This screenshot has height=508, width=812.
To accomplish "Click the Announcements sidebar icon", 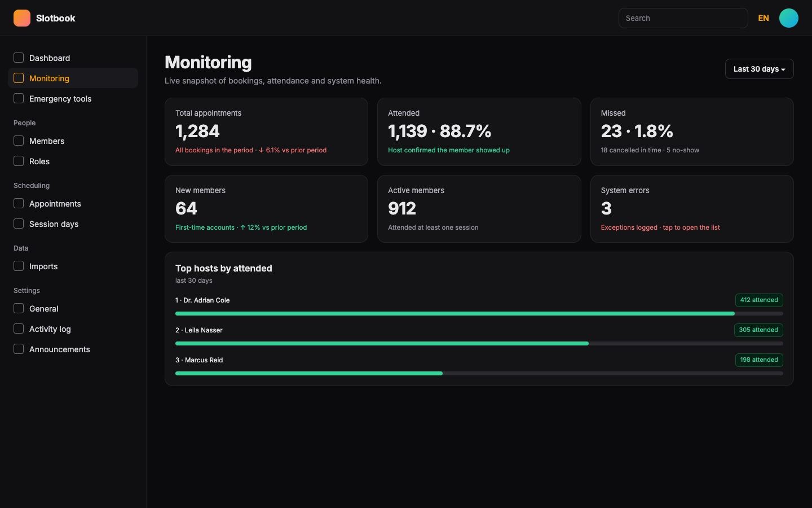I will 19,349.
